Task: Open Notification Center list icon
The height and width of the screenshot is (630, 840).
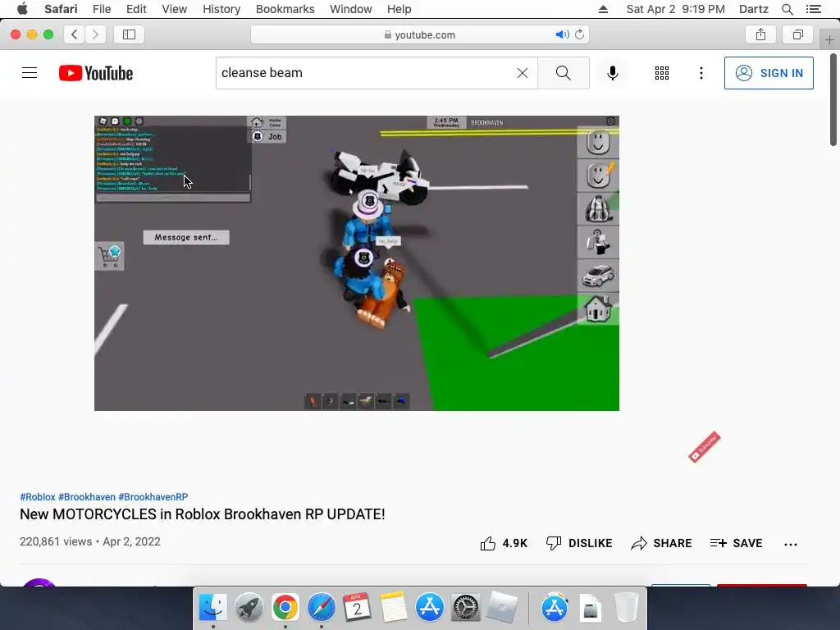Action: click(813, 9)
